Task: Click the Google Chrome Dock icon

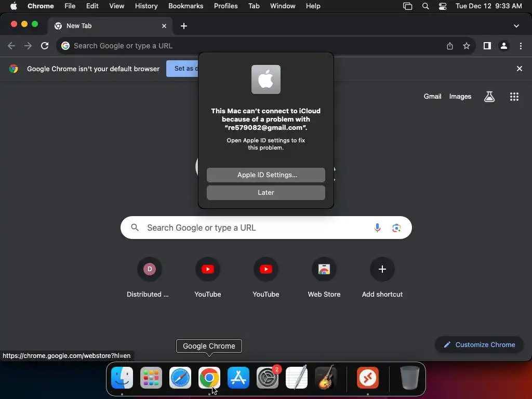Action: [x=209, y=378]
